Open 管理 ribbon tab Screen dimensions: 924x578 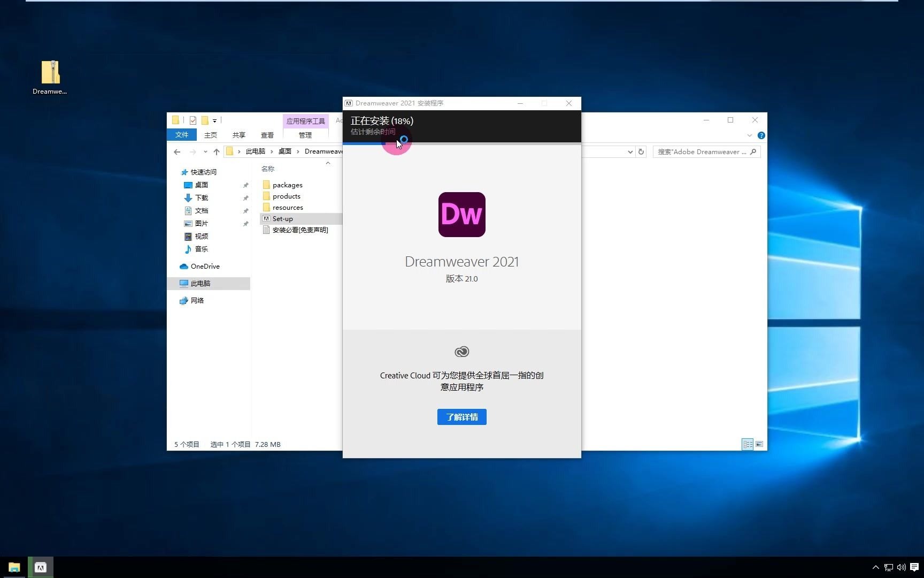[305, 135]
